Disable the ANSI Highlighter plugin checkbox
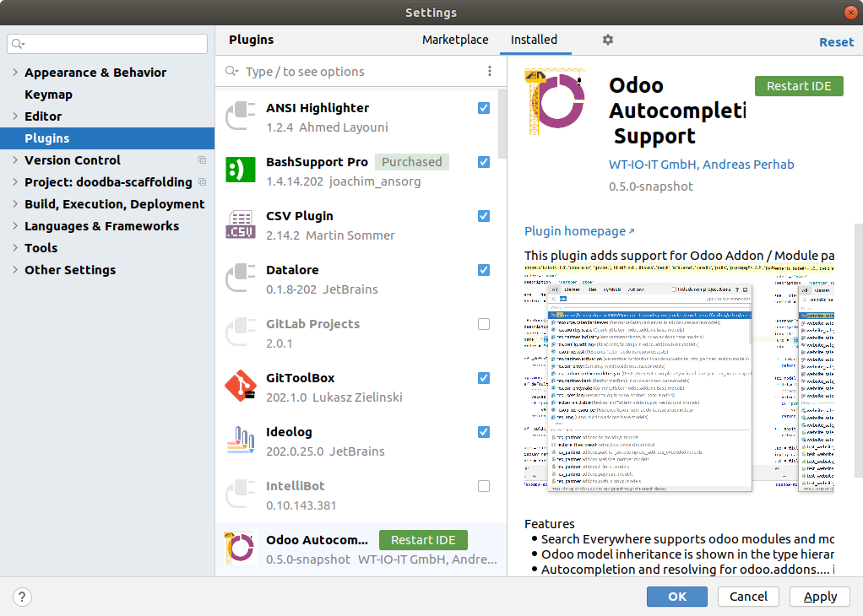The width and height of the screenshot is (863, 616). tap(484, 108)
